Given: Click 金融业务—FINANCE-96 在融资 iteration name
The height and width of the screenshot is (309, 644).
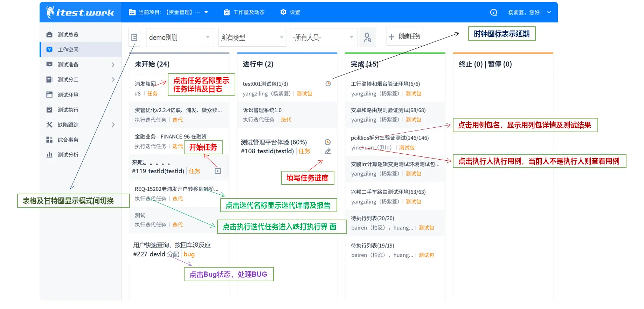Looking at the screenshot, I should (171, 136).
